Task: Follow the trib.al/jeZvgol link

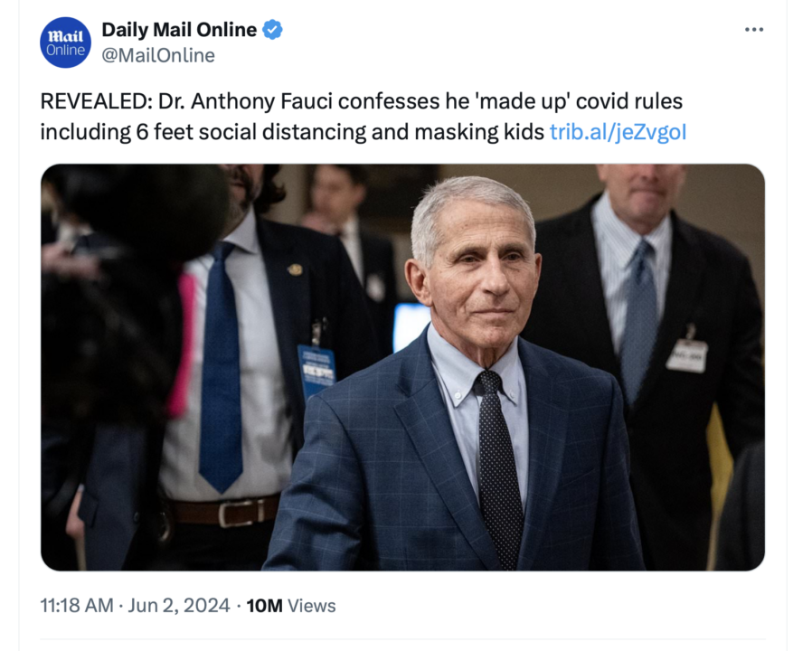Action: click(x=618, y=132)
